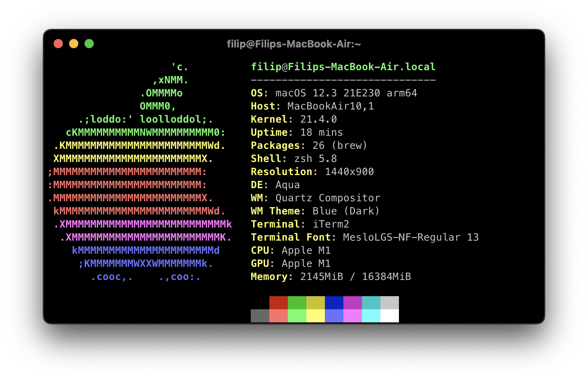
Task: Click the dark blue color block
Action: click(334, 303)
